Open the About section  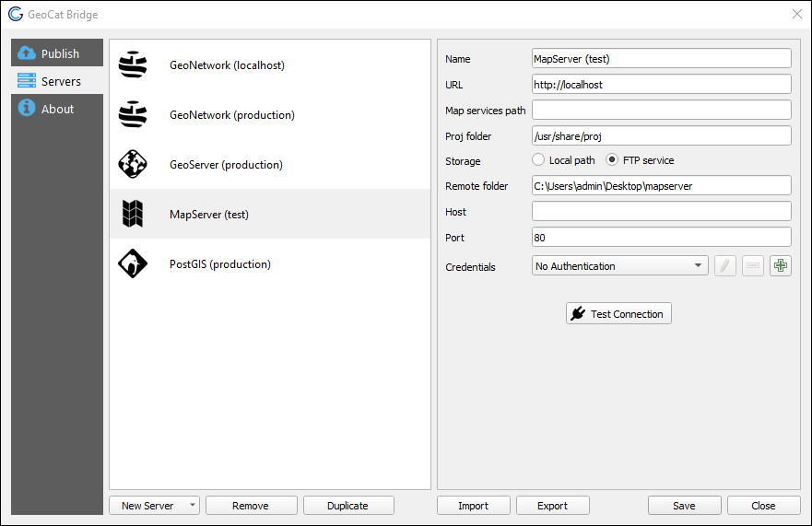pos(57,109)
